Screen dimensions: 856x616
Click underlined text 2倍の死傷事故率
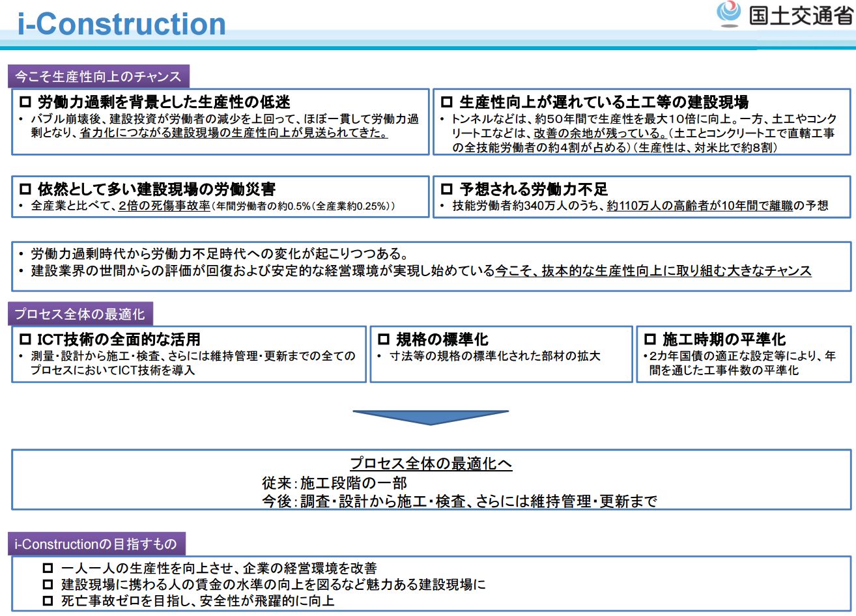point(164,206)
